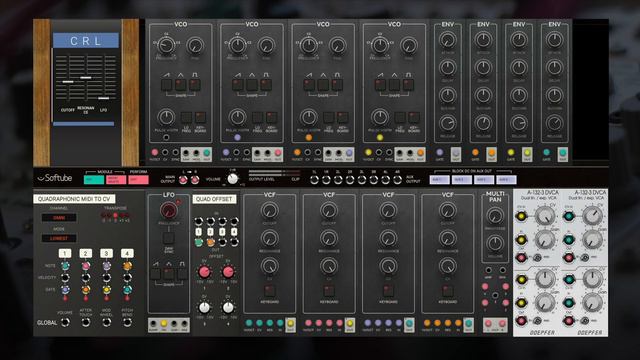Toggle KEYBOARD tracking on the third VCF
The height and width of the screenshot is (360, 640).
point(388,291)
